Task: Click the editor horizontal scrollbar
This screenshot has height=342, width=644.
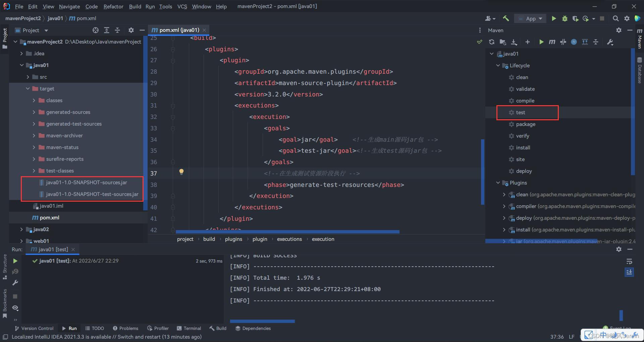Action: [x=287, y=232]
